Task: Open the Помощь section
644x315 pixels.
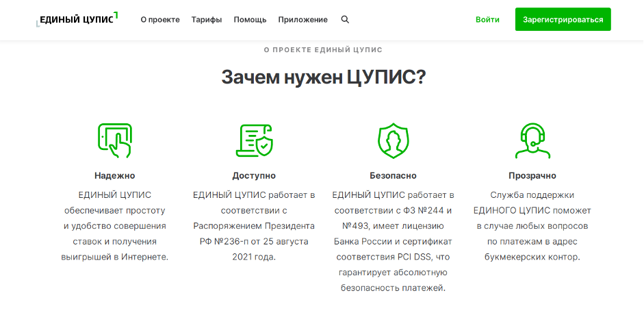Action: pyautogui.click(x=250, y=20)
